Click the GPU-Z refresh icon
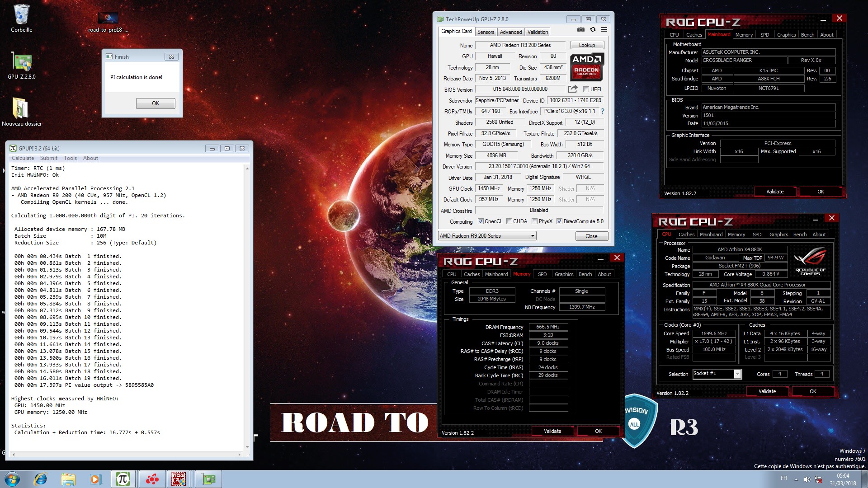 pos(593,30)
